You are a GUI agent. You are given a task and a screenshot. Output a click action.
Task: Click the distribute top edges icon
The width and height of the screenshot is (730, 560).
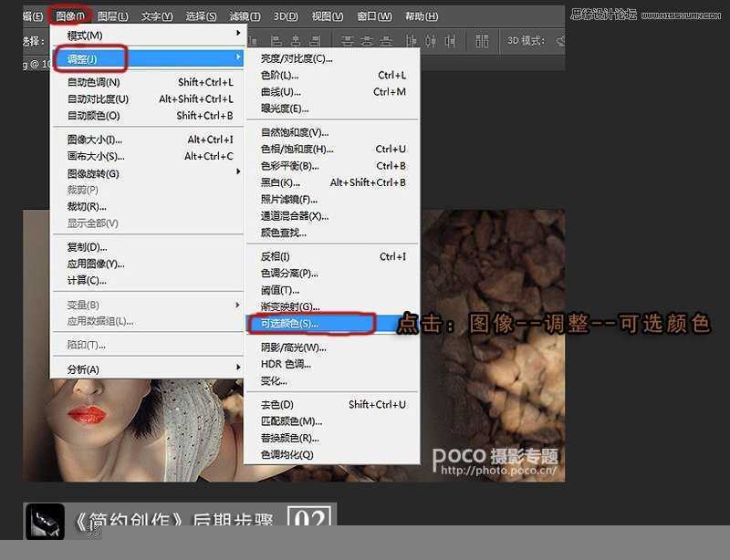click(410, 38)
